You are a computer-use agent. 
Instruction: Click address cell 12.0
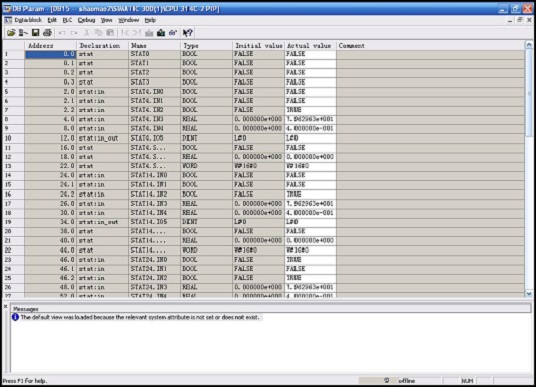click(51, 138)
